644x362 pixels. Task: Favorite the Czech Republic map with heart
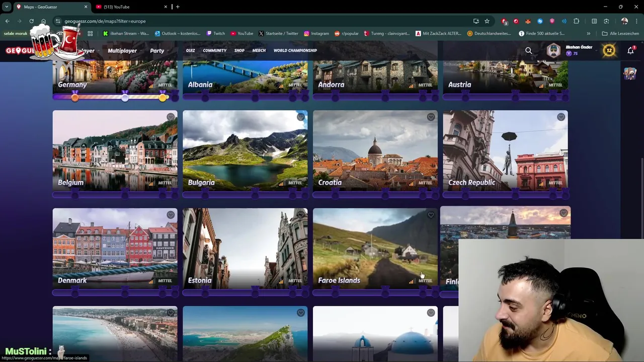coord(560,117)
